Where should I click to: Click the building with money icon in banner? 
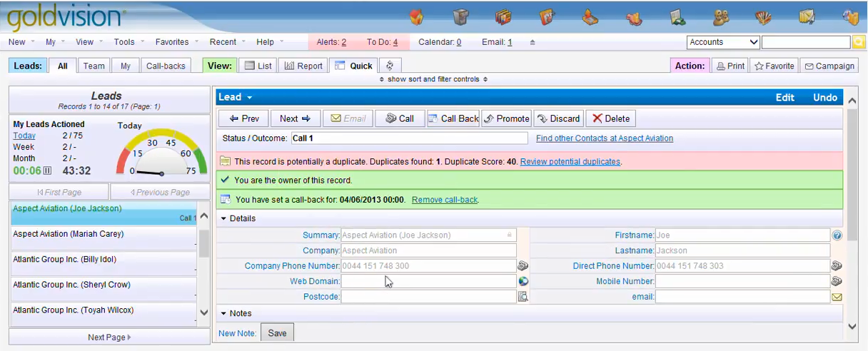[x=677, y=17]
